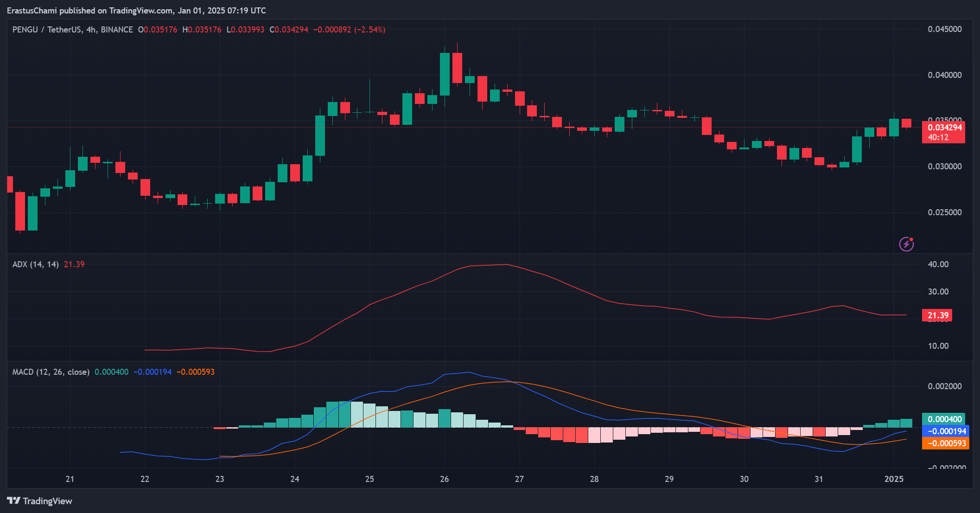Click date label 21 on time axis
The height and width of the screenshot is (513, 980).
point(70,479)
